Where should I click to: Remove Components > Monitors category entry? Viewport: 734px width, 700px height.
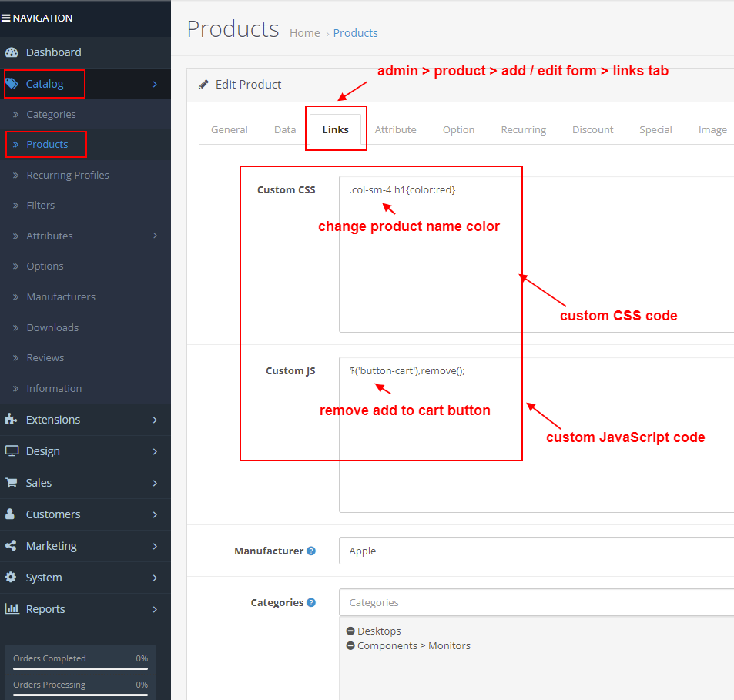click(x=350, y=646)
